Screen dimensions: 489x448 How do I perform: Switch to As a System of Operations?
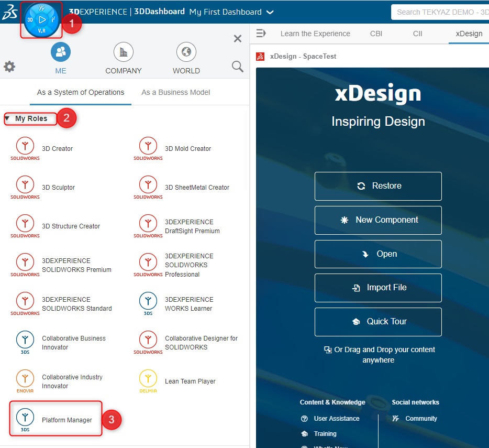click(80, 92)
